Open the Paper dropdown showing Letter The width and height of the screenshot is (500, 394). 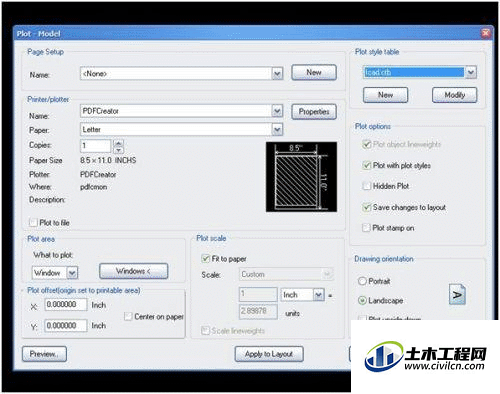tap(277, 129)
